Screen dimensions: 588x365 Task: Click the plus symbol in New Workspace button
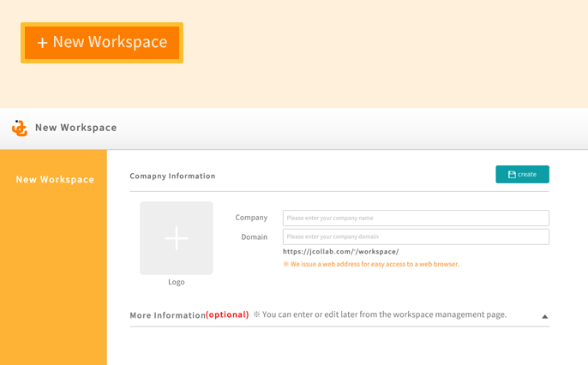coord(42,43)
